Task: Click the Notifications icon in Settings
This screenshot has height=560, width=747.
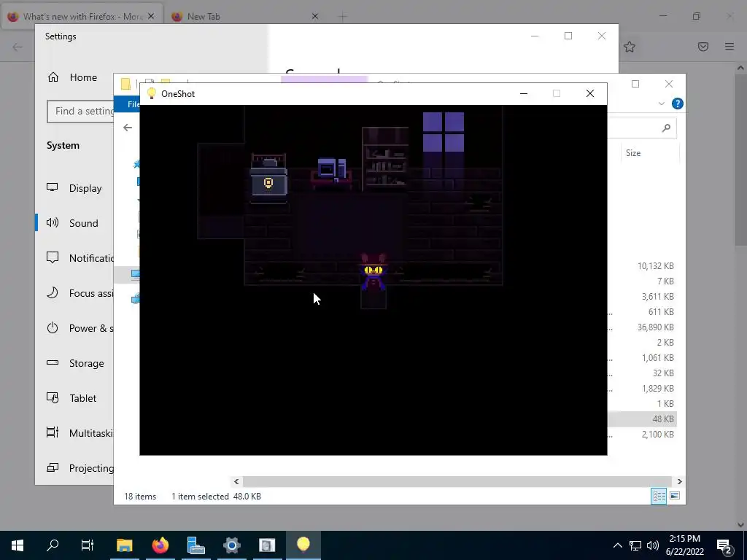Action: point(53,257)
